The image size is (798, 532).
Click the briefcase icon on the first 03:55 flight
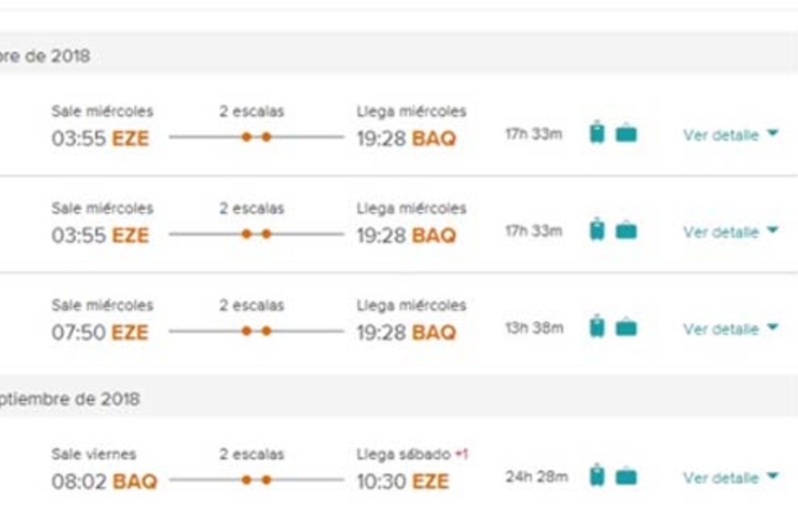coord(626,134)
